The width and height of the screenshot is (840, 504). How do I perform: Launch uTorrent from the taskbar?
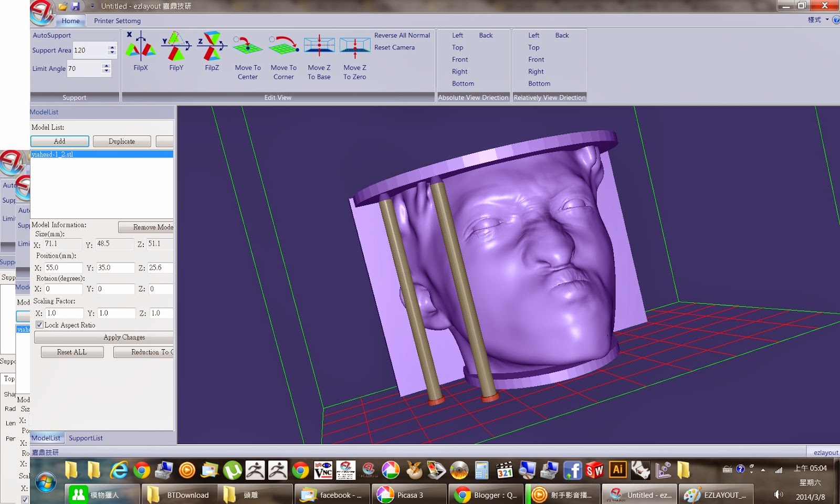232,470
